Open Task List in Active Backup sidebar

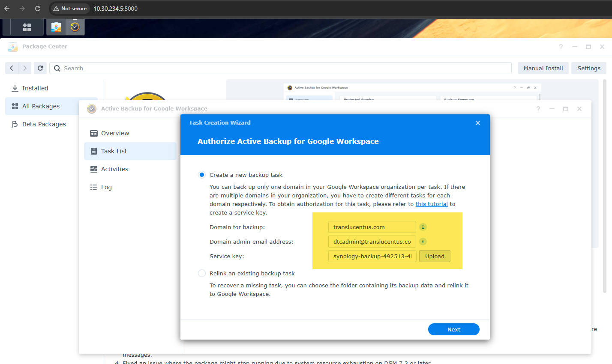tap(130, 151)
